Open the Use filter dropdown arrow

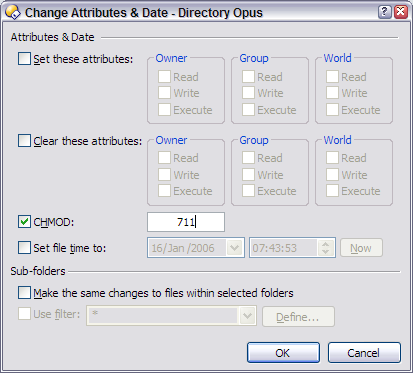tap(247, 315)
